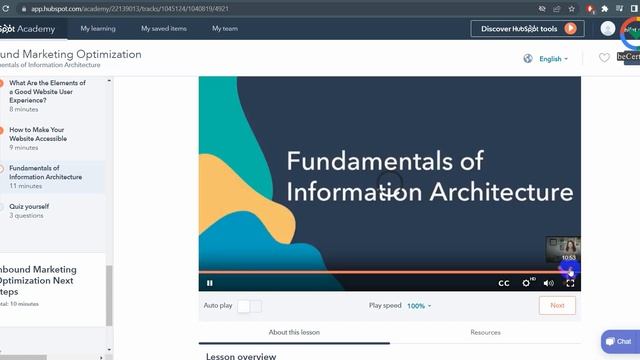Click Discover HubSpot tools button
This screenshot has width=640, height=360.
[x=527, y=29]
